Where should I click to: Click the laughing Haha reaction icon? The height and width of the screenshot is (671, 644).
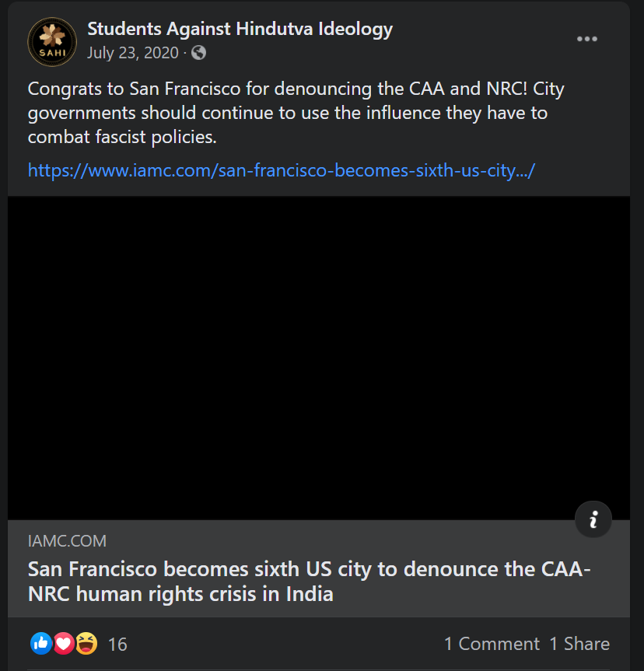click(86, 643)
